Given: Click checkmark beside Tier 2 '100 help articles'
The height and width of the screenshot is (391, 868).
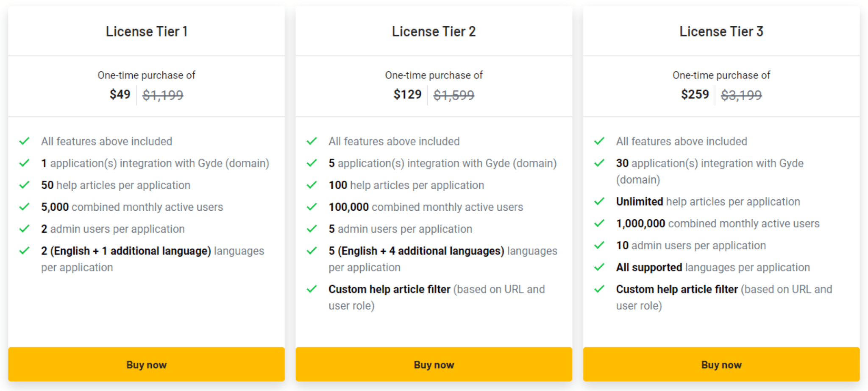Looking at the screenshot, I should coord(312,185).
